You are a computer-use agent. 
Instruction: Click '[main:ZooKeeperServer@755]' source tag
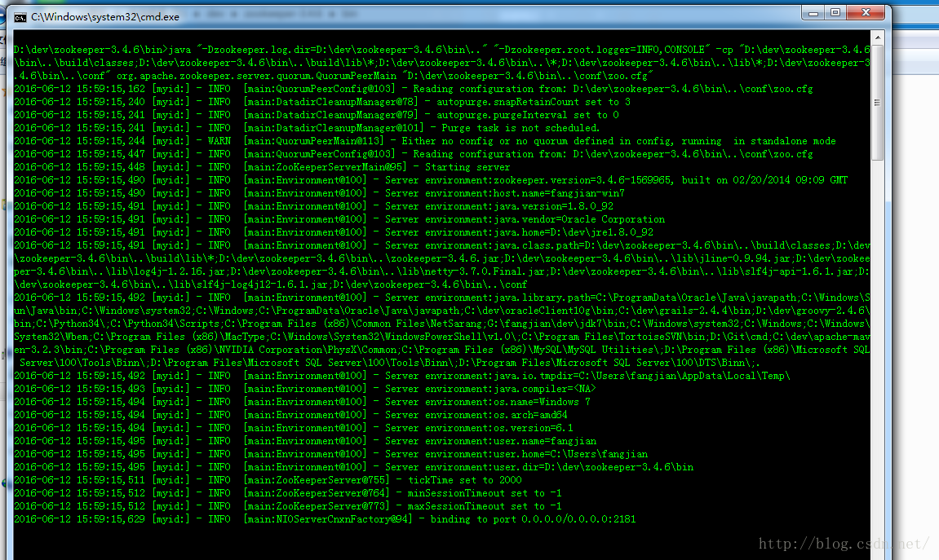[x=317, y=480]
